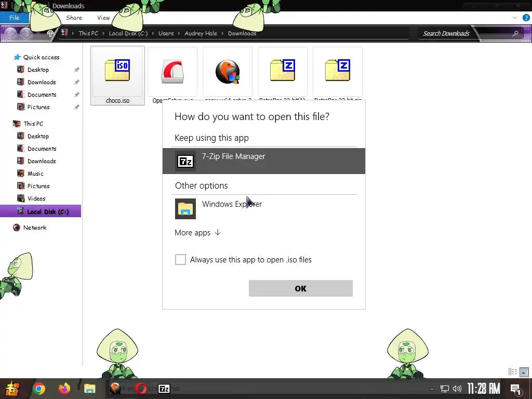Open File Explorer from the taskbar
532x399 pixels.
click(x=89, y=389)
